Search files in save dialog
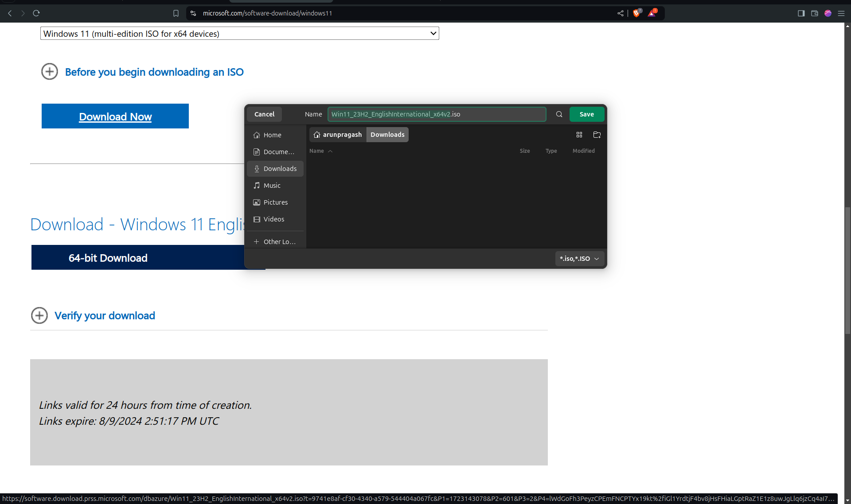 pyautogui.click(x=559, y=114)
